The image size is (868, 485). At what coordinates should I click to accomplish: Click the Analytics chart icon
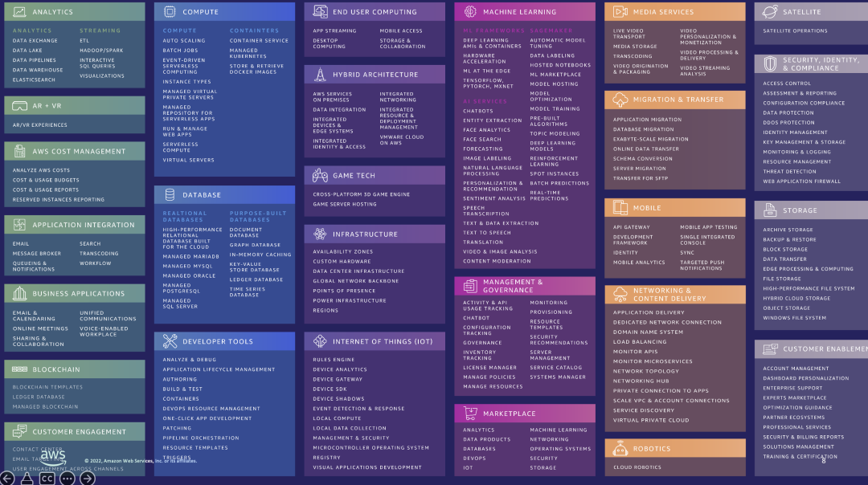[x=19, y=11]
